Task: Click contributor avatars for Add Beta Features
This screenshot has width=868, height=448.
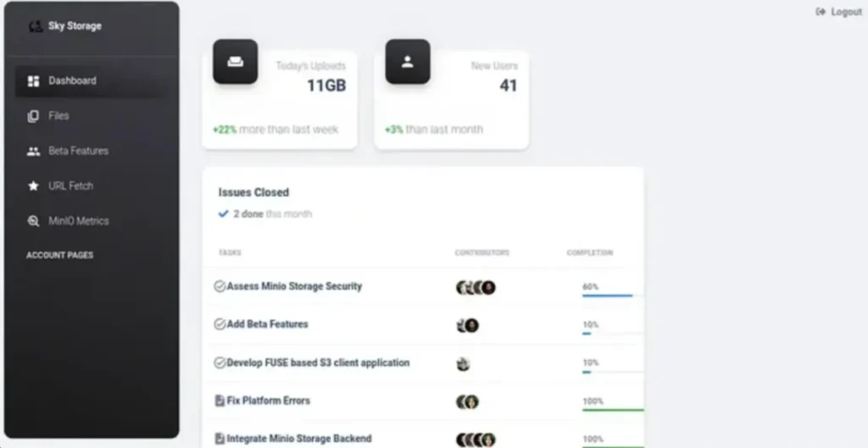Action: coord(467,325)
